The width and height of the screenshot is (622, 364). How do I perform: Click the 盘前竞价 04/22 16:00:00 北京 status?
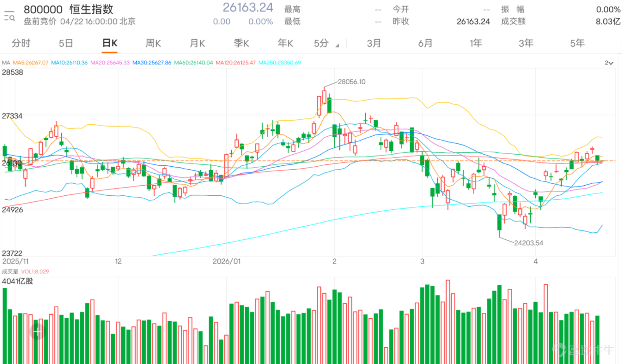80,21
